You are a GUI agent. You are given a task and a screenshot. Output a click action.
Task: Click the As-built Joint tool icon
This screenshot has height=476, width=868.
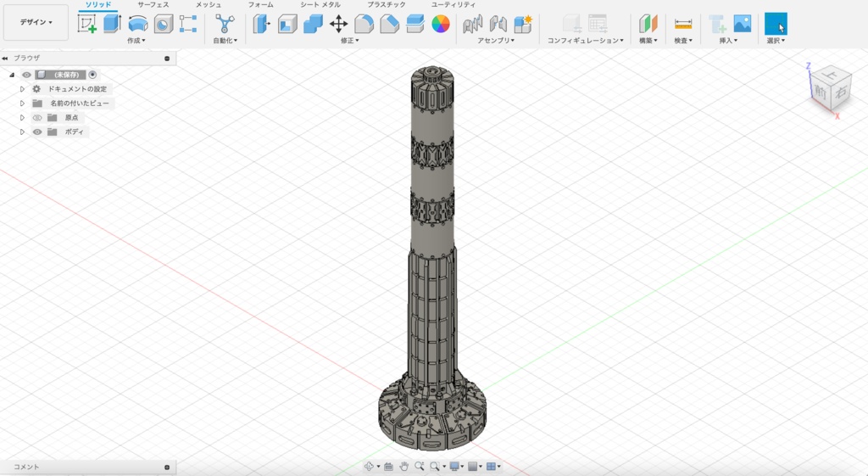[498, 24]
